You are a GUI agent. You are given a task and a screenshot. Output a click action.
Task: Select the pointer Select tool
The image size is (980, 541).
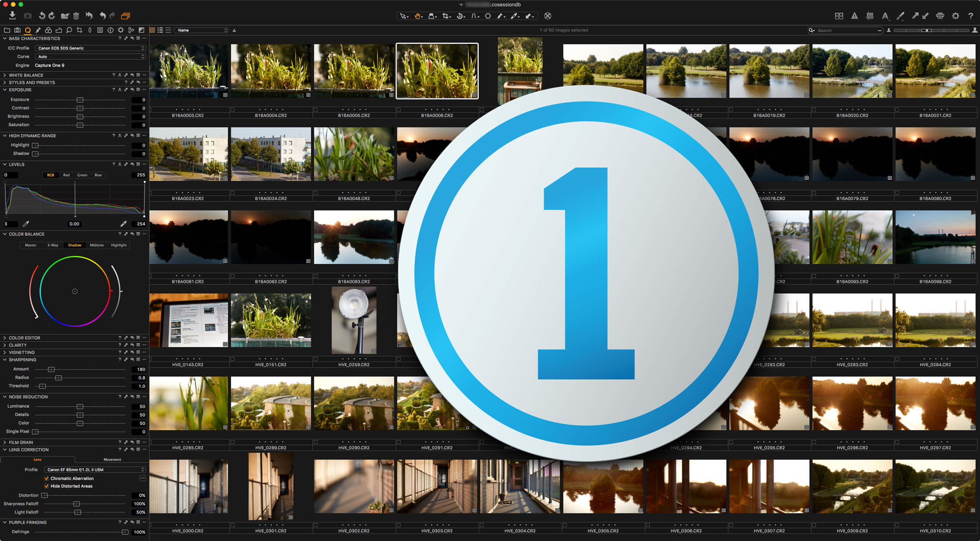click(403, 16)
